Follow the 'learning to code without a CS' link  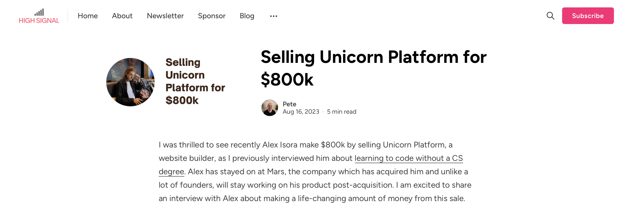[x=409, y=158]
